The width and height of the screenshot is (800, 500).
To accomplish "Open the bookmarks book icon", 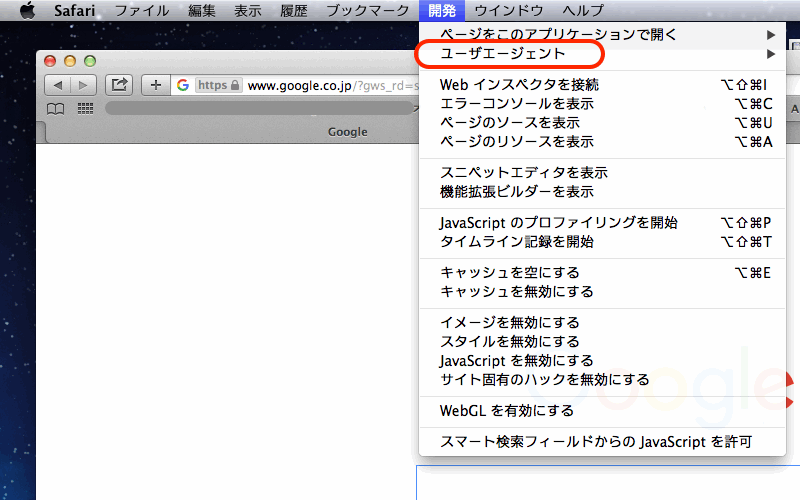I will tap(57, 108).
